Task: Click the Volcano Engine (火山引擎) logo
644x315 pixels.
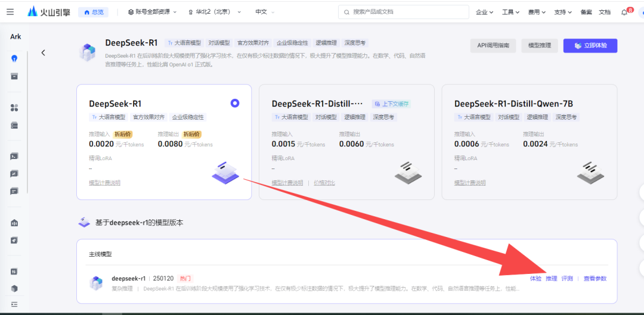Action: 48,12
